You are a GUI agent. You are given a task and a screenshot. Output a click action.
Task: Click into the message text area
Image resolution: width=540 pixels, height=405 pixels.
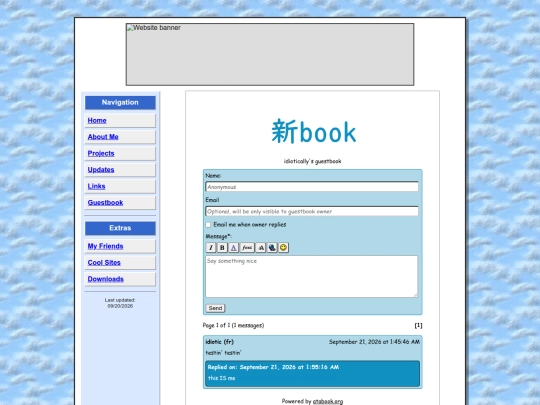click(x=312, y=276)
